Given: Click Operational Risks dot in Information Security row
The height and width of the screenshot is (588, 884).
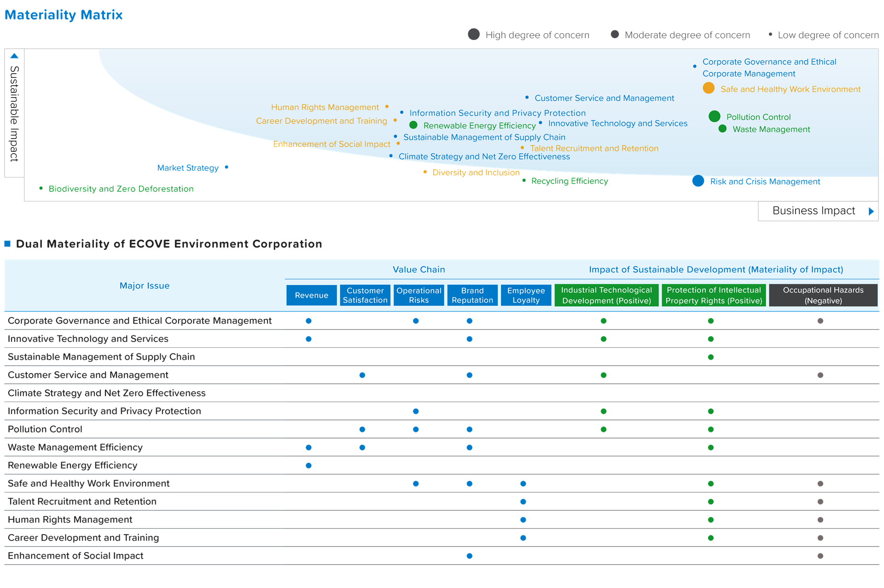Looking at the screenshot, I should [416, 411].
